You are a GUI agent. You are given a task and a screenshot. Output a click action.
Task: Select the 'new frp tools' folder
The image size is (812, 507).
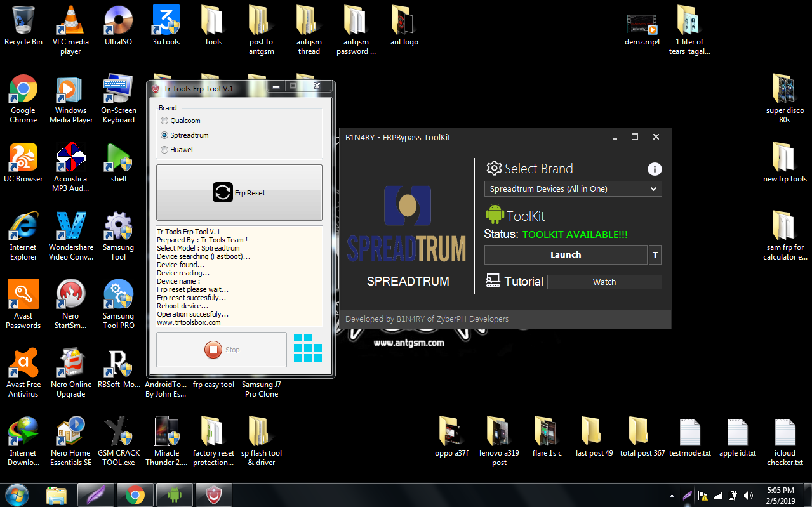[785, 163]
